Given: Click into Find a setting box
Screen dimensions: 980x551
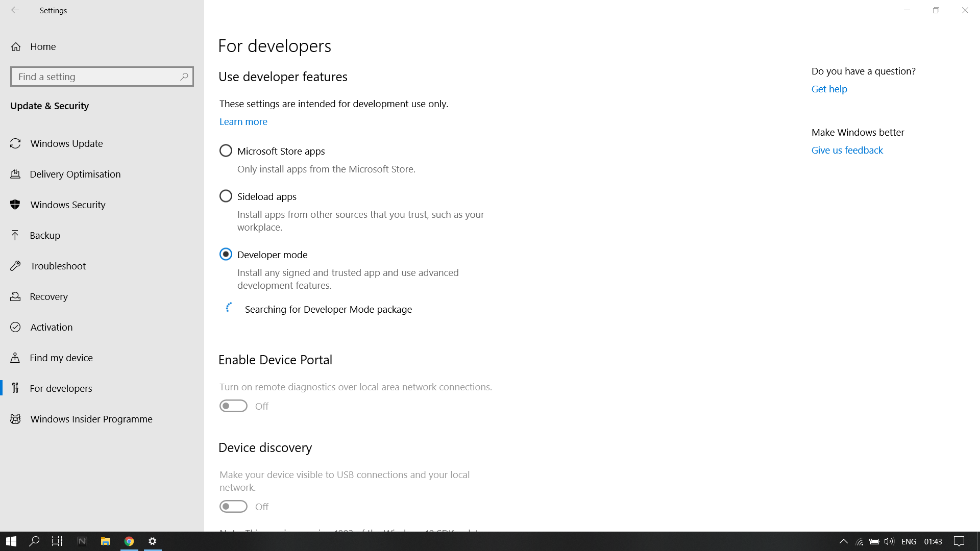Looking at the screenshot, I should click(x=102, y=77).
